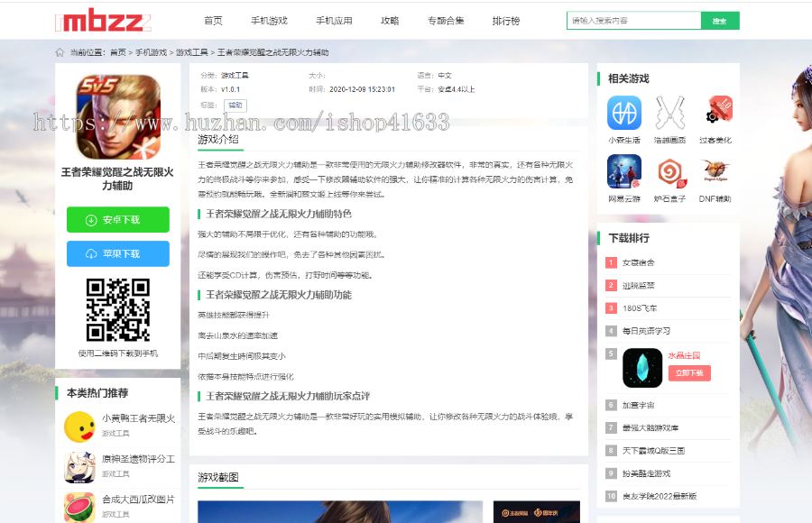Image resolution: width=812 pixels, height=523 pixels.
Task: Go to 手机游戏 in the breadcrumb
Action: tap(152, 52)
